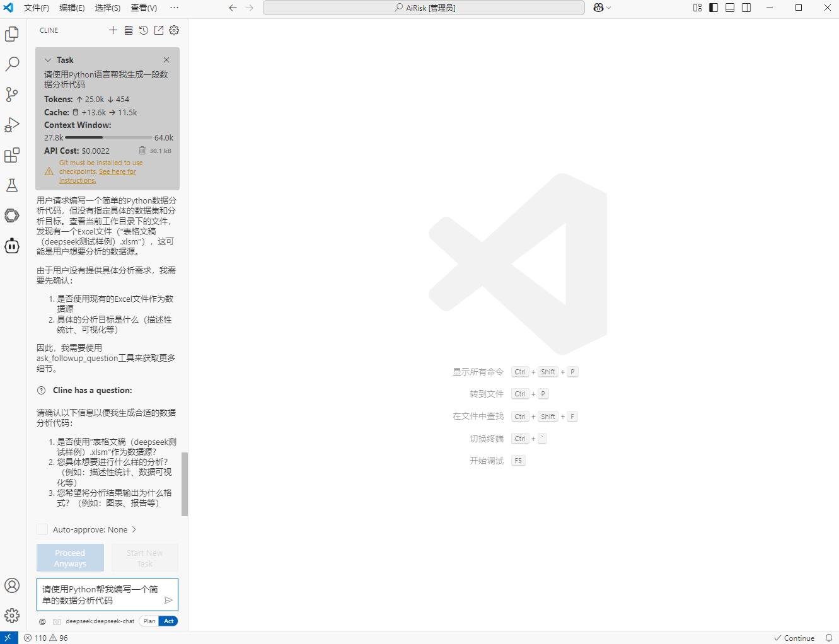Open the 编辑(E) menu
Screen dimensions: 839x644
coord(72,8)
